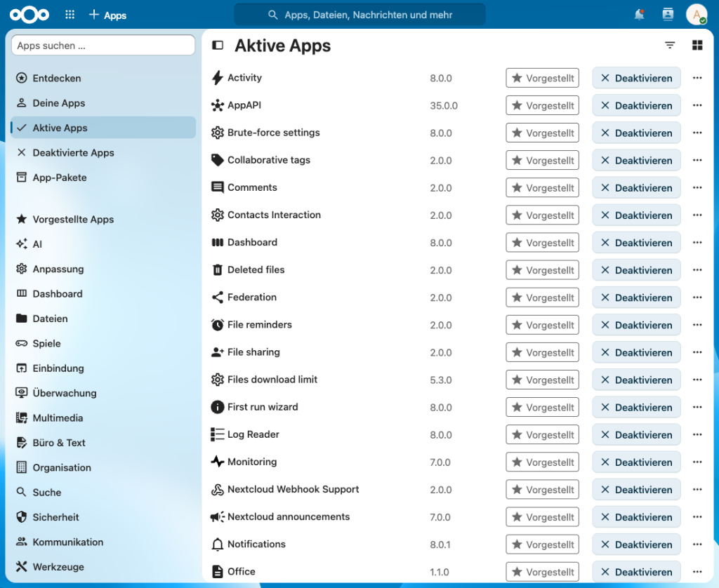The image size is (719, 588).
Task: Open the Werkzeuge category
Action: pos(103,566)
